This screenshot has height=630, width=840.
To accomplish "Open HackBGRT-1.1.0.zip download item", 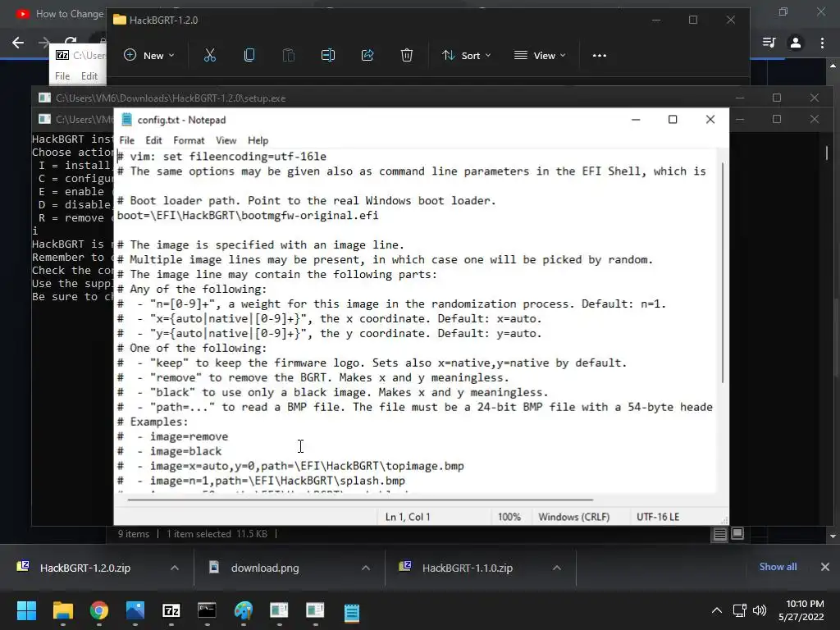I will (x=467, y=568).
